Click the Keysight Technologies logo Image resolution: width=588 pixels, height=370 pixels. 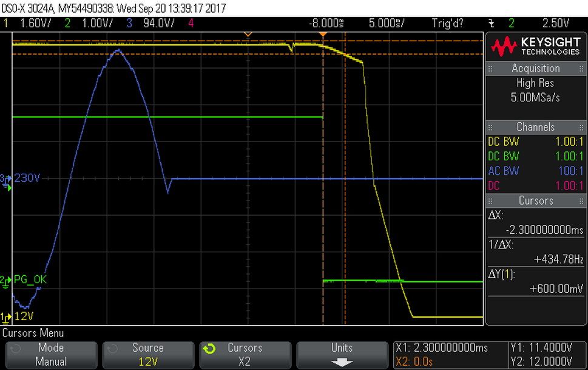coord(535,46)
